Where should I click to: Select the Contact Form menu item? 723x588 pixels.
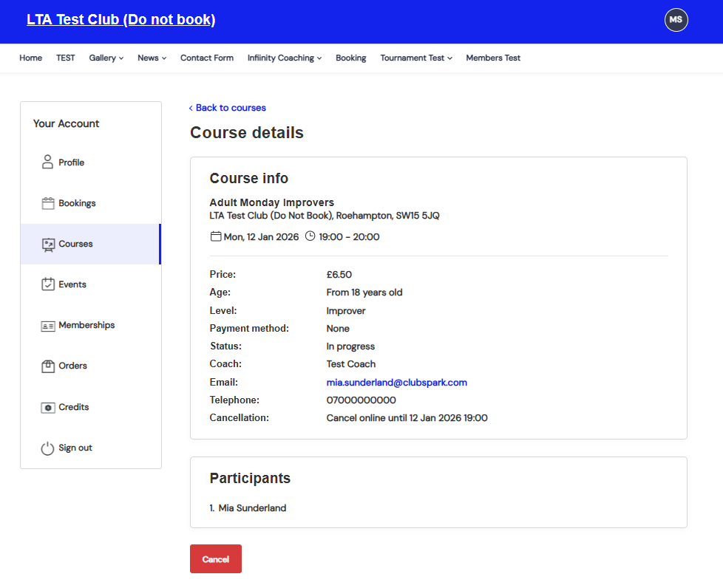pos(206,58)
